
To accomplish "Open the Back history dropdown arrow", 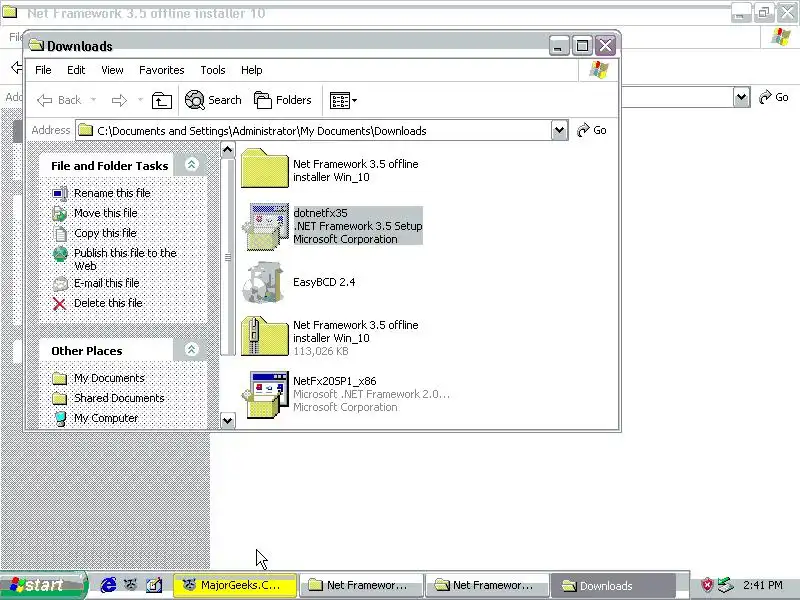I will (x=93, y=100).
